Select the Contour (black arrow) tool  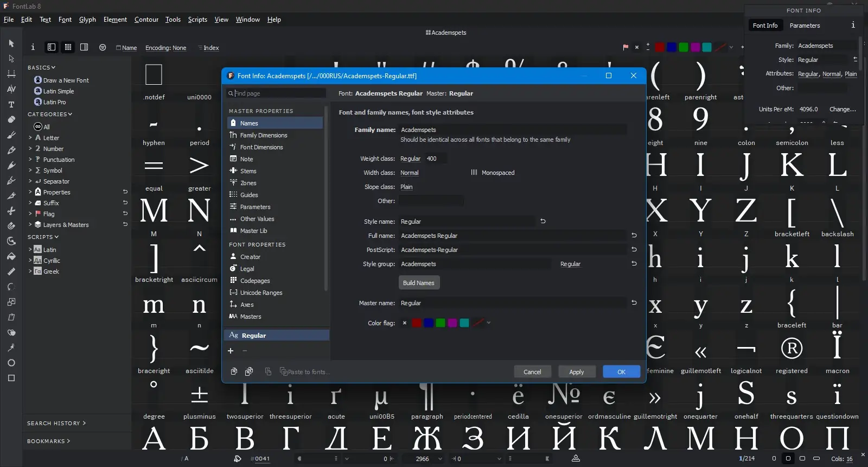11,43
